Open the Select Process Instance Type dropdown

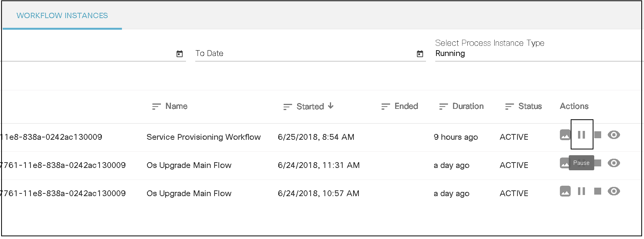[x=536, y=53]
